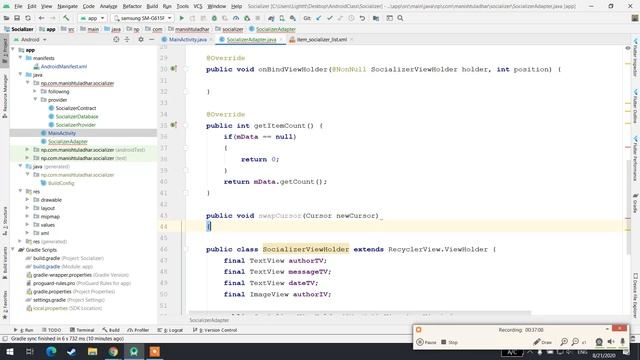
Task: Open the Logcat bottom tab
Action: click(x=170, y=330)
